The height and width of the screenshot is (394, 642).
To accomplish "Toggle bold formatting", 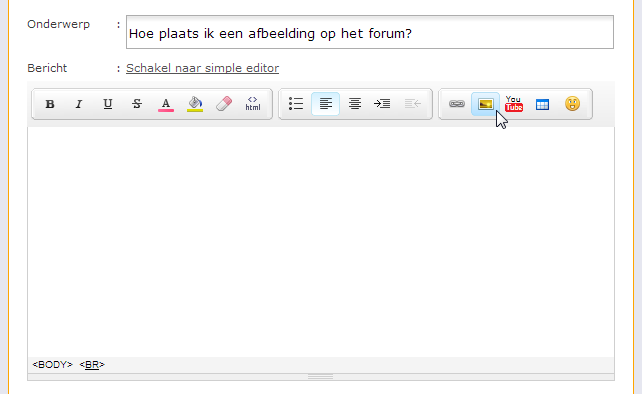I will pyautogui.click(x=50, y=104).
